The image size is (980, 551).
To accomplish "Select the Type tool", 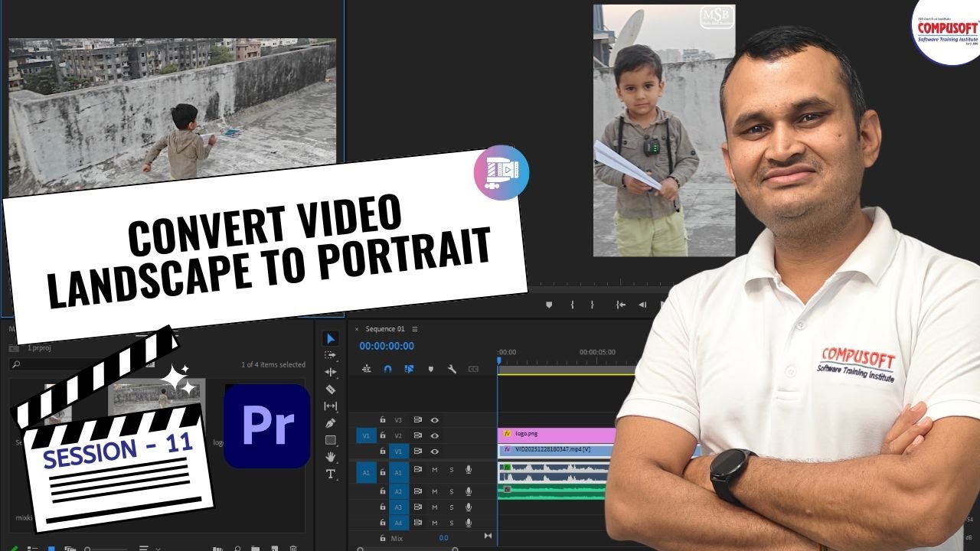I will click(331, 474).
